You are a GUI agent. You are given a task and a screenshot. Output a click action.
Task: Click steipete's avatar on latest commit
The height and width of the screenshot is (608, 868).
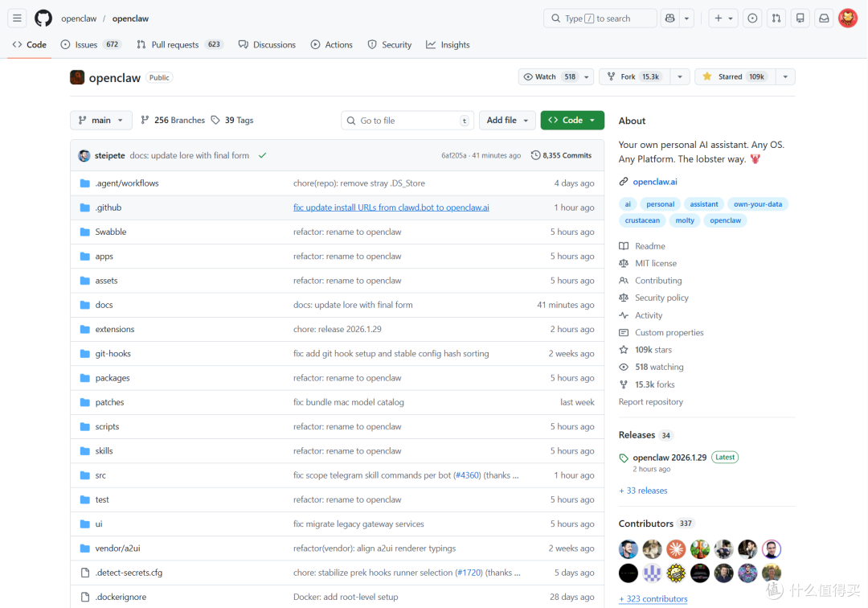point(84,155)
